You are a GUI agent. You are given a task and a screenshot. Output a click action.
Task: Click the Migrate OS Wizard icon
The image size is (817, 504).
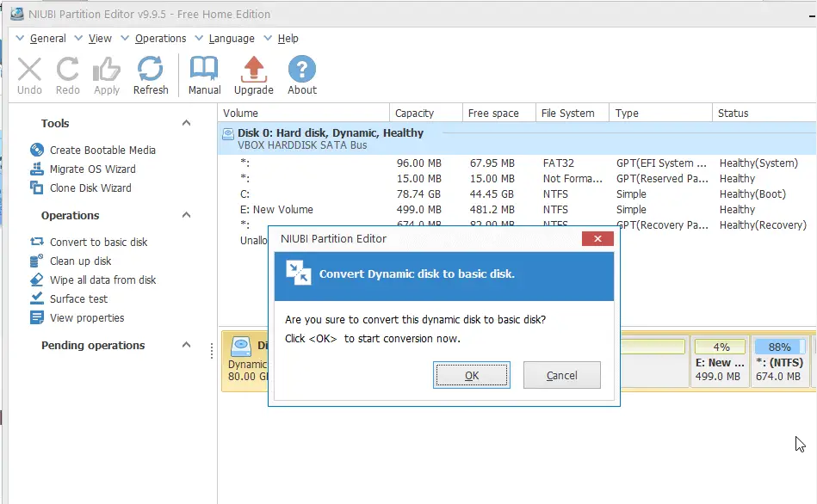click(37, 169)
